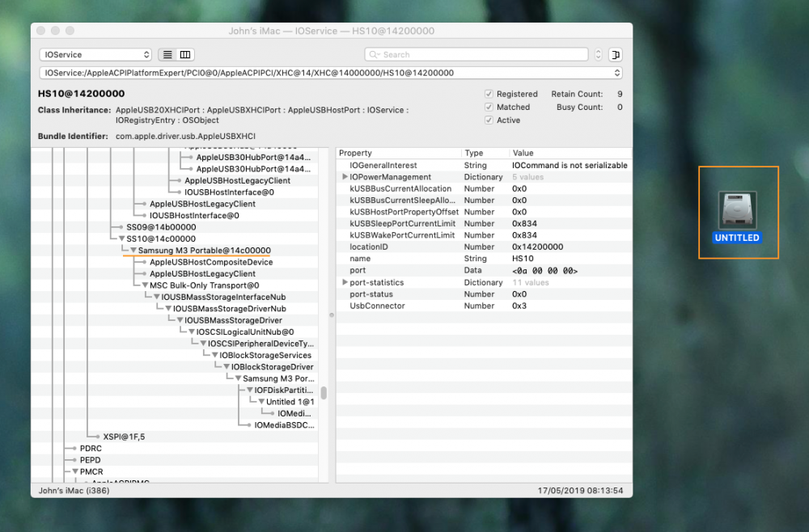The image size is (809, 532).
Task: Click the magnifier icon in Search field
Action: click(x=374, y=55)
